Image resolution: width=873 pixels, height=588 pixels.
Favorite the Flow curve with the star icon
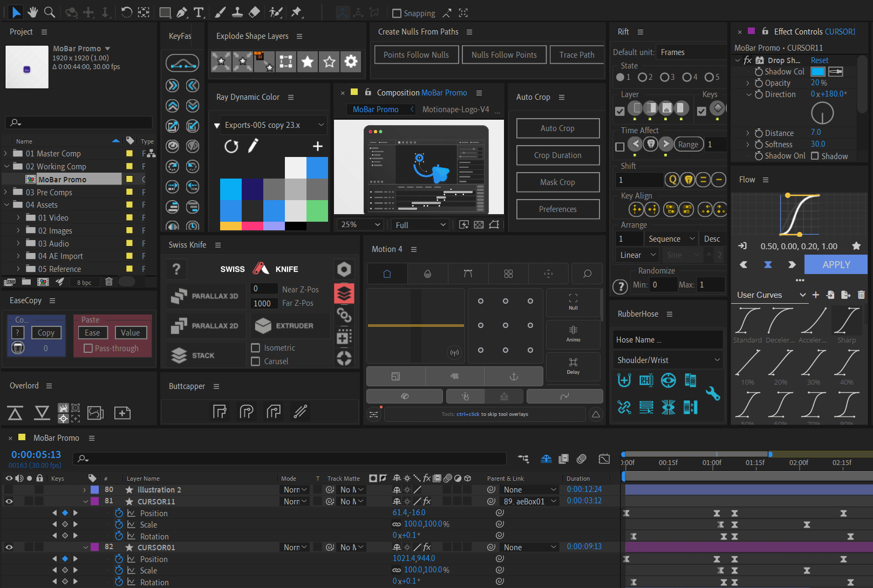tap(856, 246)
